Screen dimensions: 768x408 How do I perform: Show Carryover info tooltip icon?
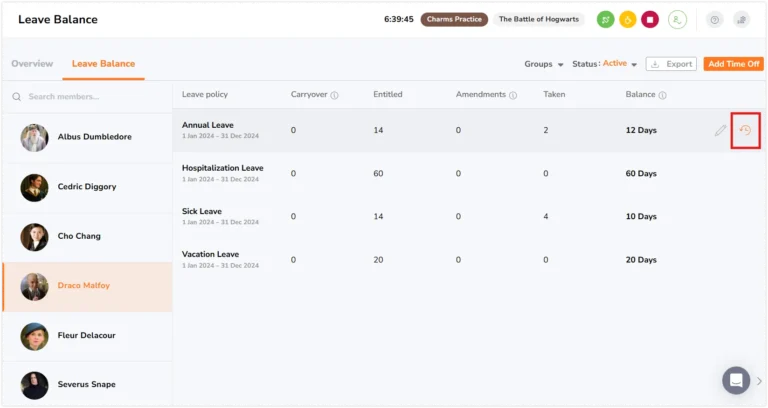pos(334,95)
